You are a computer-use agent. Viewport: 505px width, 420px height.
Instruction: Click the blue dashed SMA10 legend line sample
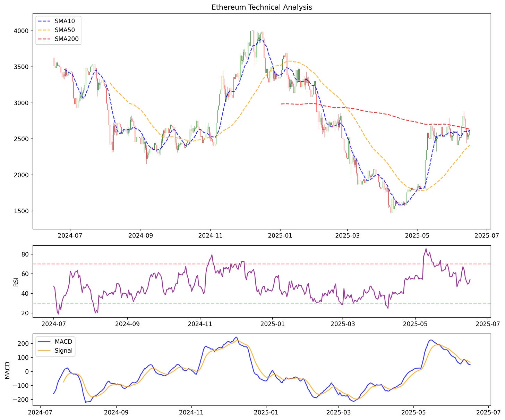coord(45,21)
